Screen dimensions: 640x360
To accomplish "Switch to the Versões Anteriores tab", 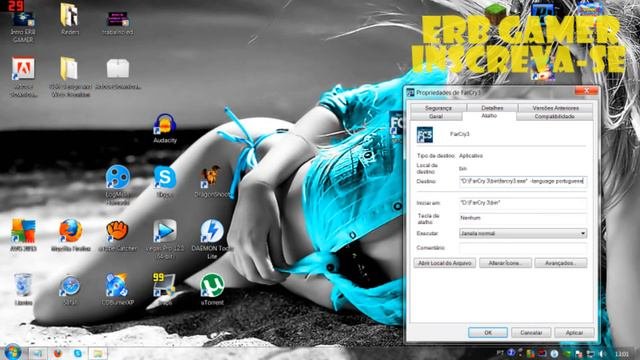I will click(555, 108).
